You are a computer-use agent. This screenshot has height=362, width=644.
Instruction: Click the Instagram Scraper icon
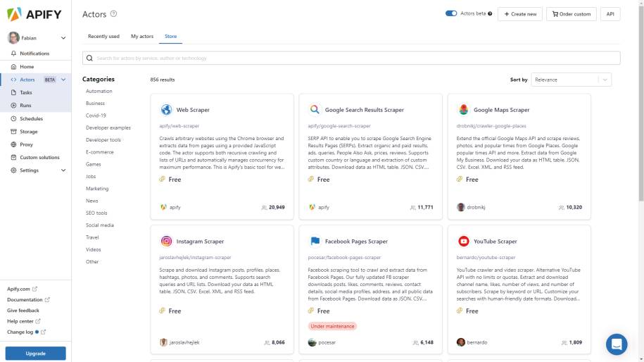coord(166,241)
